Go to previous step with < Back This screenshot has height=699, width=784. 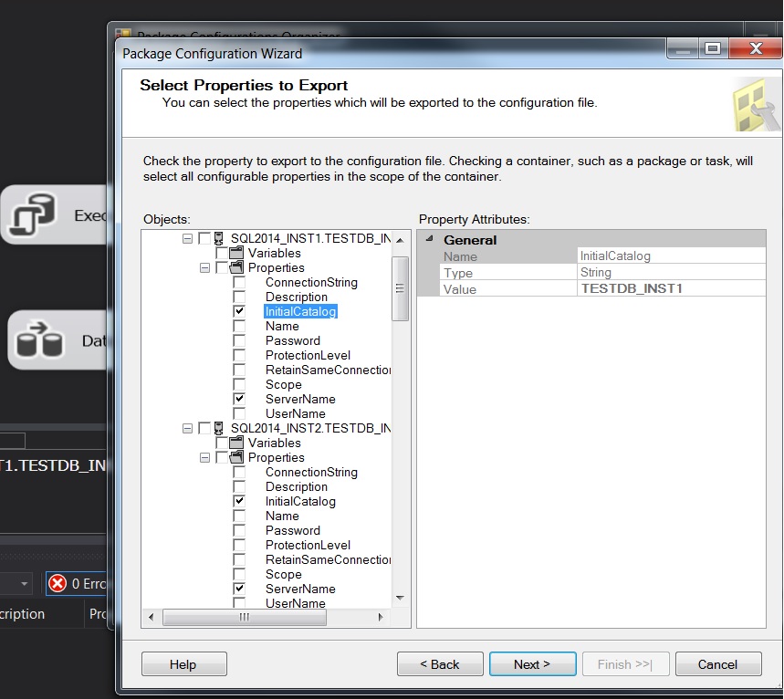click(440, 664)
